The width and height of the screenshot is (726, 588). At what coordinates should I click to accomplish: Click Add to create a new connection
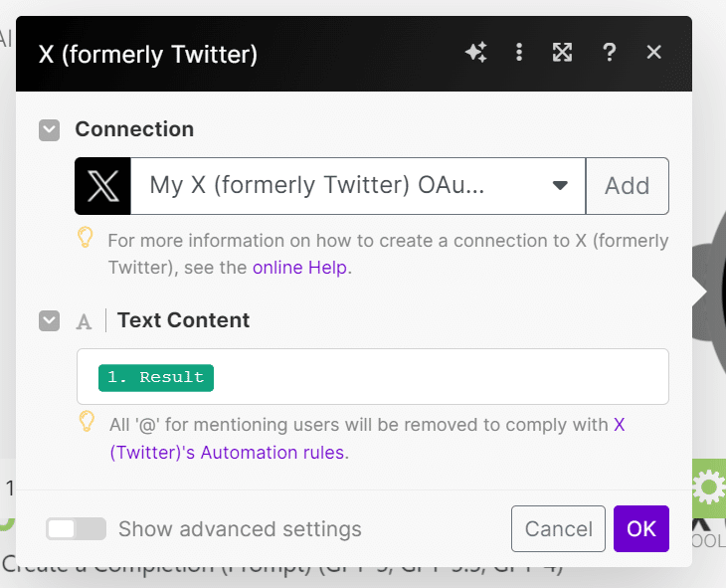pyautogui.click(x=627, y=186)
